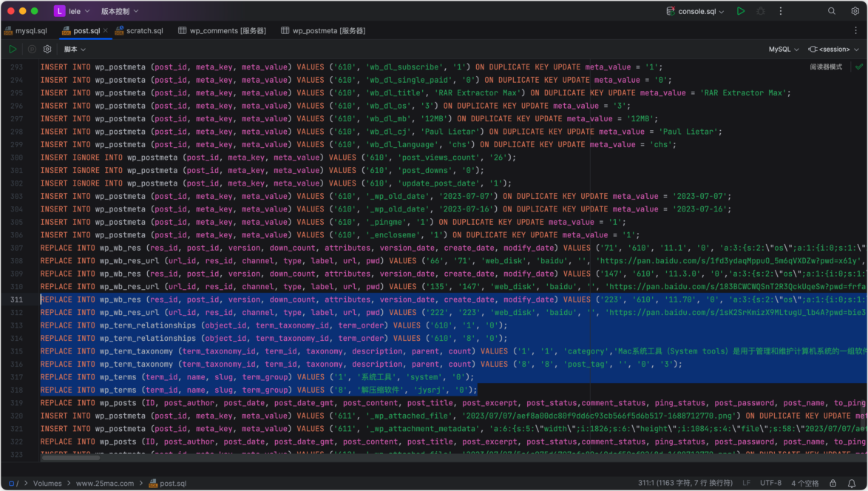Open the wp_postmeta [服务器] tab
Screen dimensions: 868x491
pos(323,30)
